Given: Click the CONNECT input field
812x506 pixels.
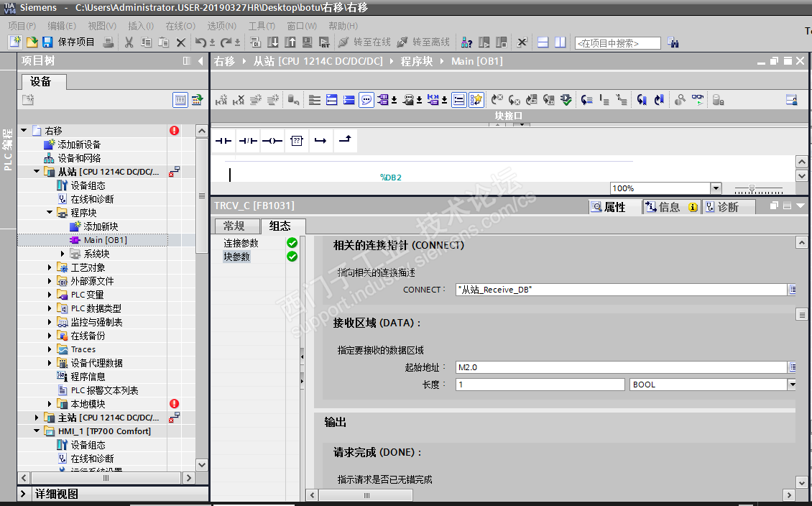Looking at the screenshot, I should tap(622, 290).
